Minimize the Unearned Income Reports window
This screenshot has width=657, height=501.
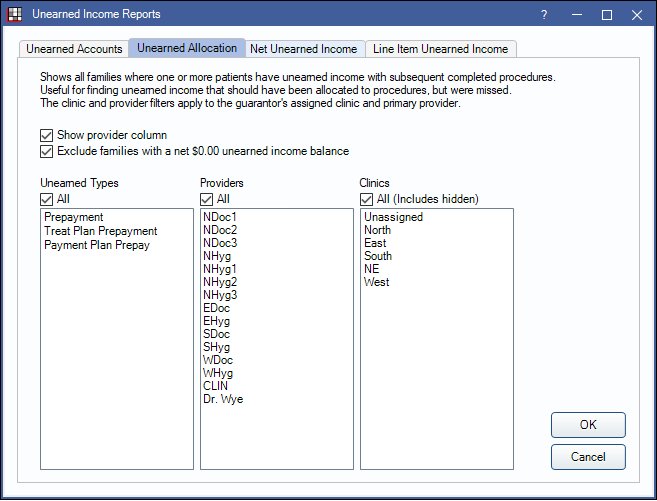pyautogui.click(x=577, y=15)
